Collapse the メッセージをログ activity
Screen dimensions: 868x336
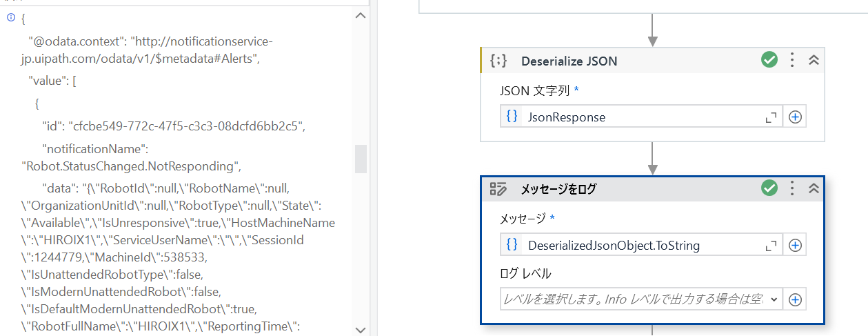click(x=813, y=188)
